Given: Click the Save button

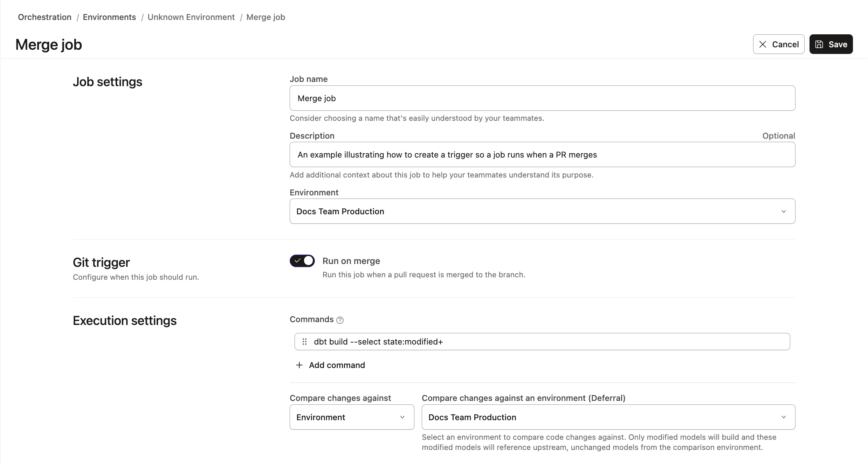Looking at the screenshot, I should (x=831, y=44).
